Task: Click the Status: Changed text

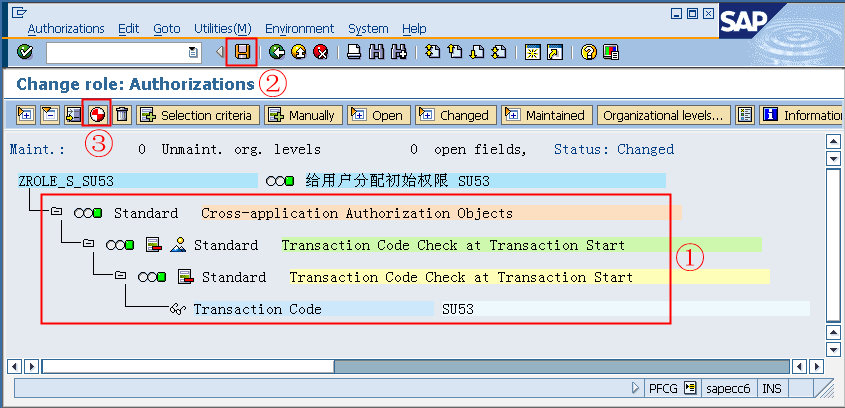Action: 614,149
